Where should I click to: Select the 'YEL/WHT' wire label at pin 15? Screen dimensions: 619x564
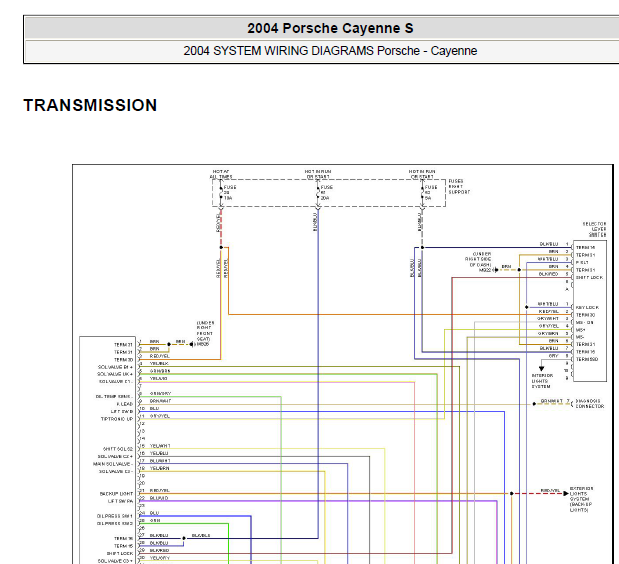coord(160,446)
